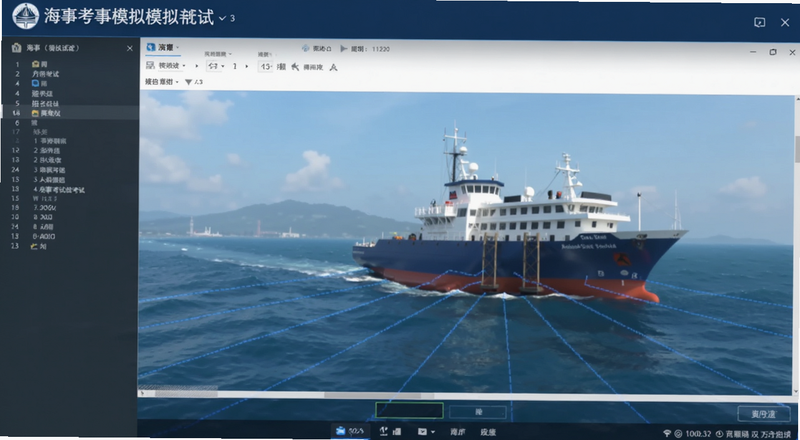
Task: Select highlighted row 14 with the yellow folder icon
Action: coord(71,113)
